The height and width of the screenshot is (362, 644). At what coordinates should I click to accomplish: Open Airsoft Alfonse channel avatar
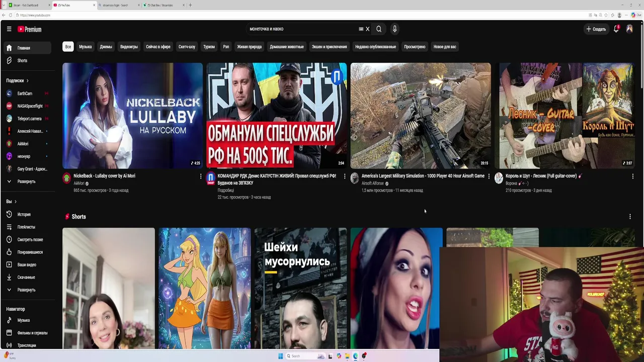pyautogui.click(x=355, y=178)
